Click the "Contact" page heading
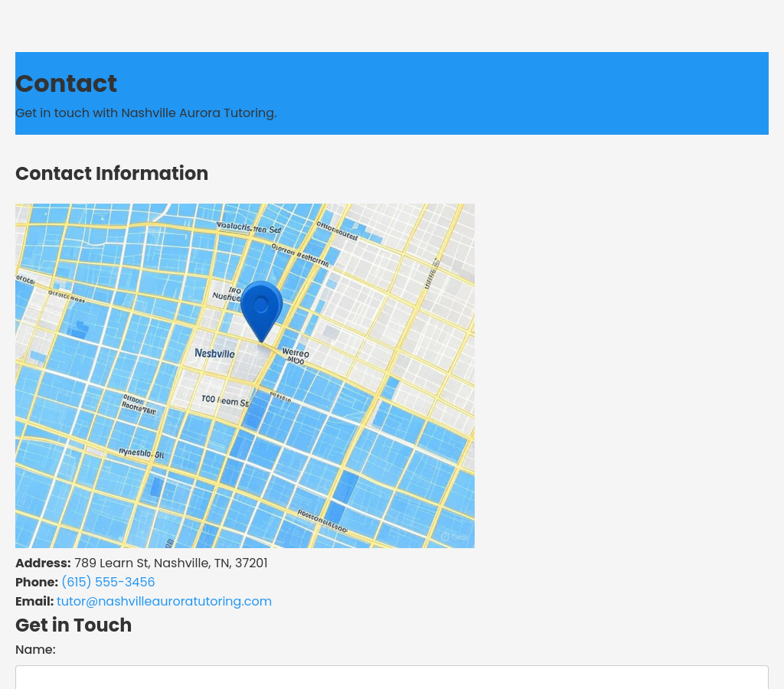The image size is (784, 689). tap(66, 83)
